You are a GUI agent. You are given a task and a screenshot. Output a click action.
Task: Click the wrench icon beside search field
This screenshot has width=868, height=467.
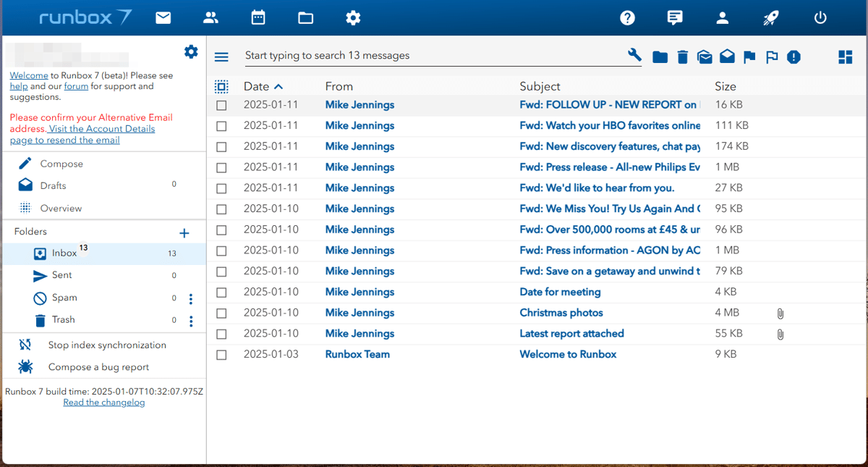634,56
